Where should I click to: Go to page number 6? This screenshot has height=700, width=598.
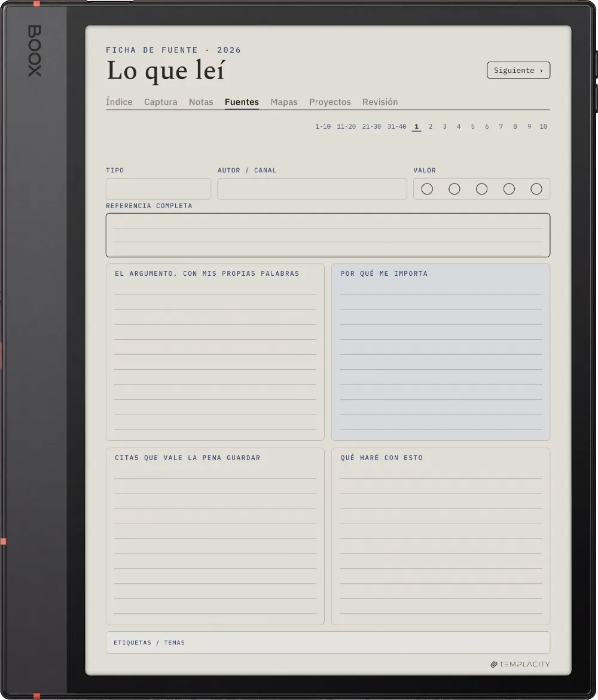pyautogui.click(x=487, y=127)
